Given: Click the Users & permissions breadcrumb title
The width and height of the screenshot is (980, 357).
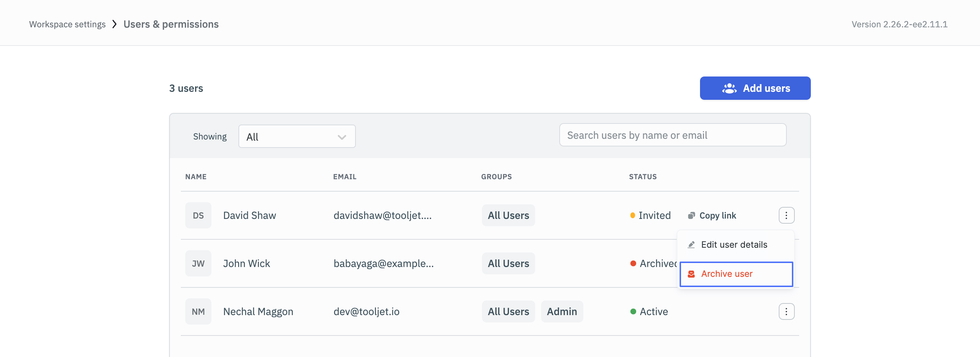Looking at the screenshot, I should (x=171, y=24).
